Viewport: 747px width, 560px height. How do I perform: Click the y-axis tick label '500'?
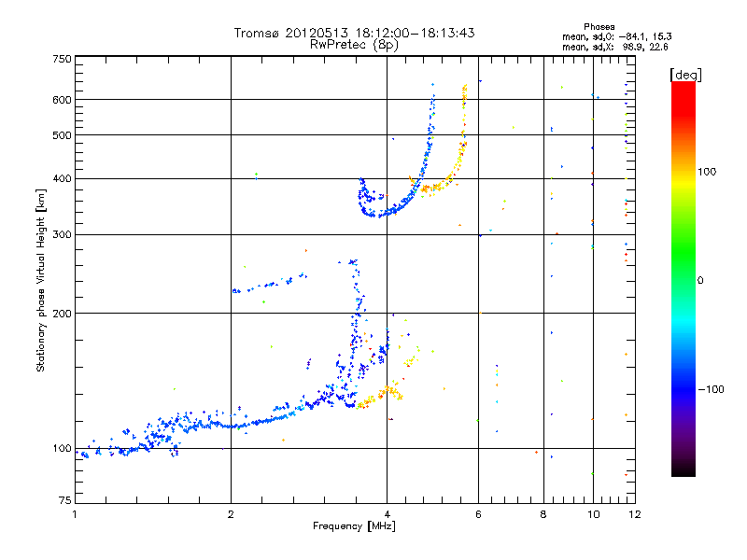point(62,135)
